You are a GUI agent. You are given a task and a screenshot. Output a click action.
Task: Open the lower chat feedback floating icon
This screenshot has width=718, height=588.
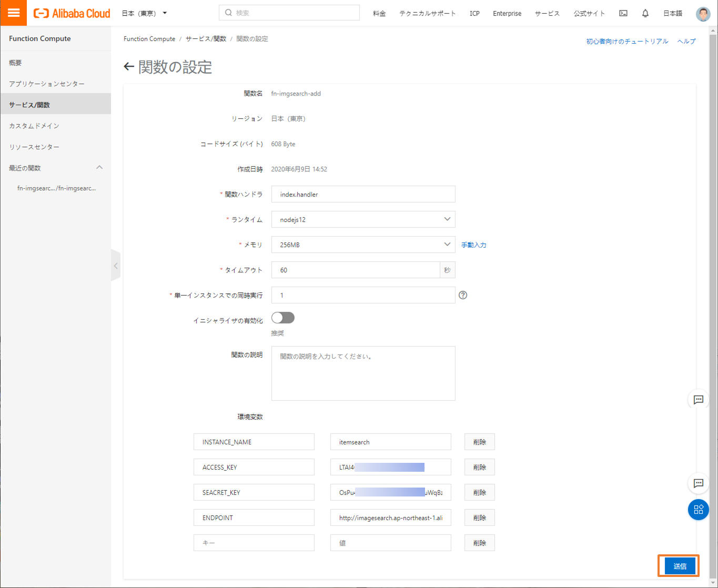[x=699, y=483]
